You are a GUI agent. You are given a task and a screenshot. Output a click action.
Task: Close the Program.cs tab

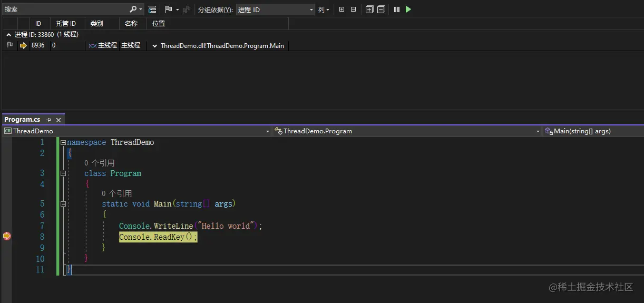(x=58, y=120)
